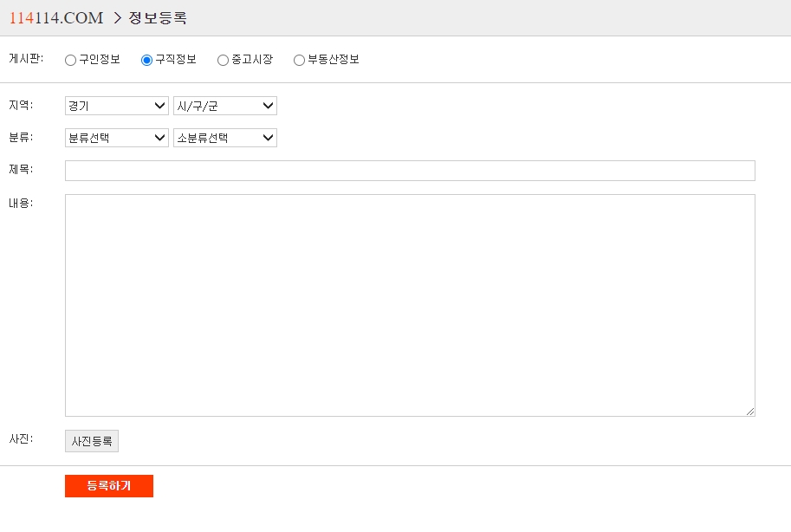Click the 내용: label

click(x=21, y=203)
